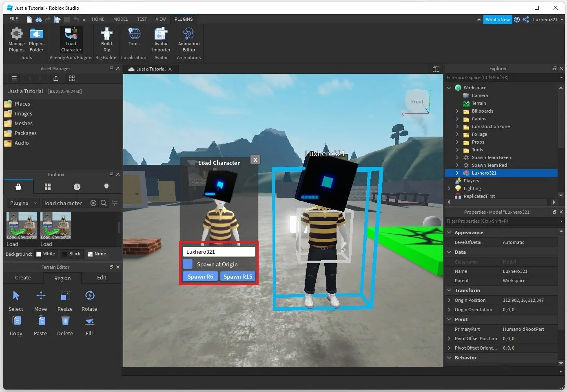Click the Spawn R6 button
567x392 pixels.
(x=200, y=276)
